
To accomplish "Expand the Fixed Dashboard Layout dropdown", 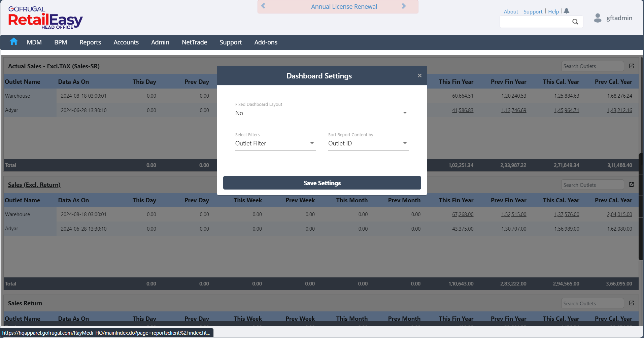I will (322, 113).
